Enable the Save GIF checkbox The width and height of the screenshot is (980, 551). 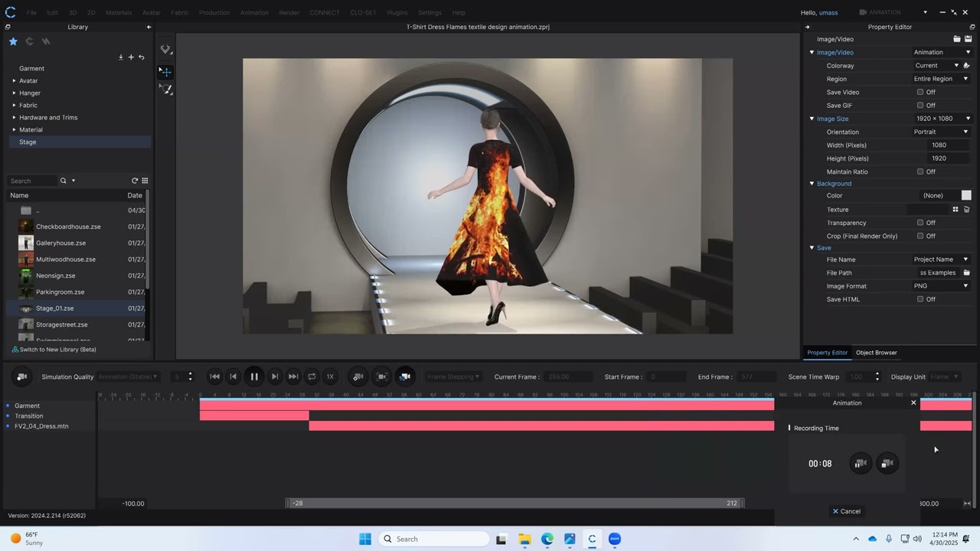[x=920, y=106]
